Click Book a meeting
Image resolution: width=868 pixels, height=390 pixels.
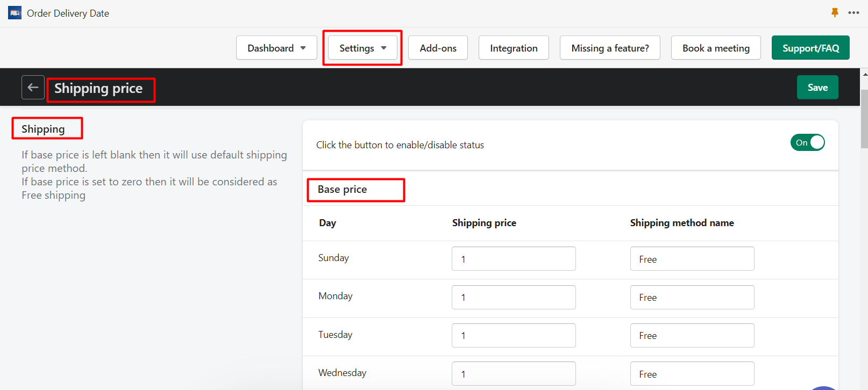point(716,48)
